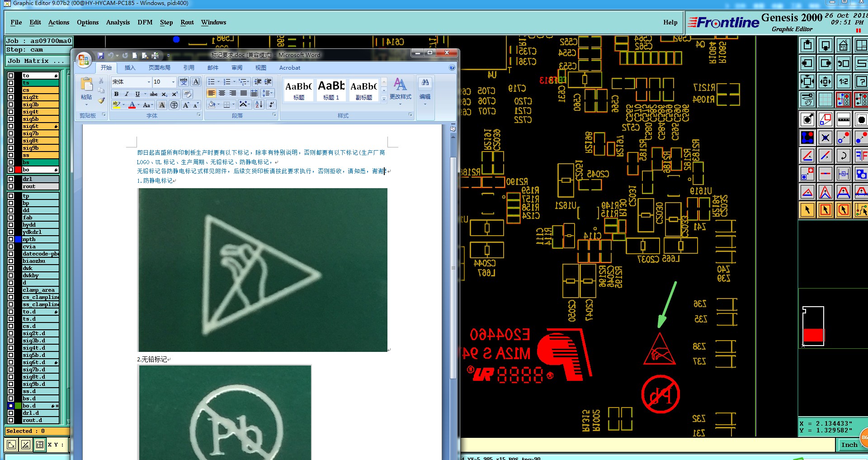Screen dimensions: 868x460
Task: Click the pan up icon in Genesis toolbar
Action: click(807, 45)
